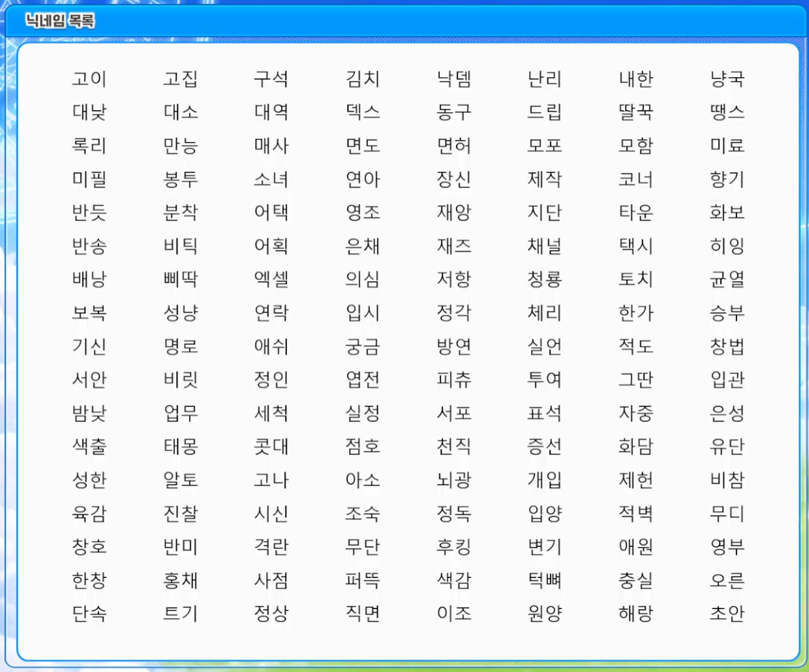Click the nickname 내한

tap(636, 79)
